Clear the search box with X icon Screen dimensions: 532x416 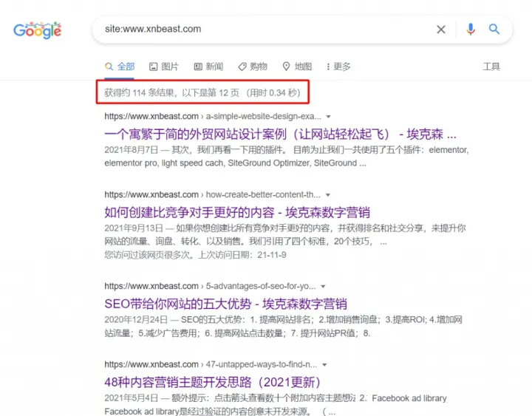440,30
